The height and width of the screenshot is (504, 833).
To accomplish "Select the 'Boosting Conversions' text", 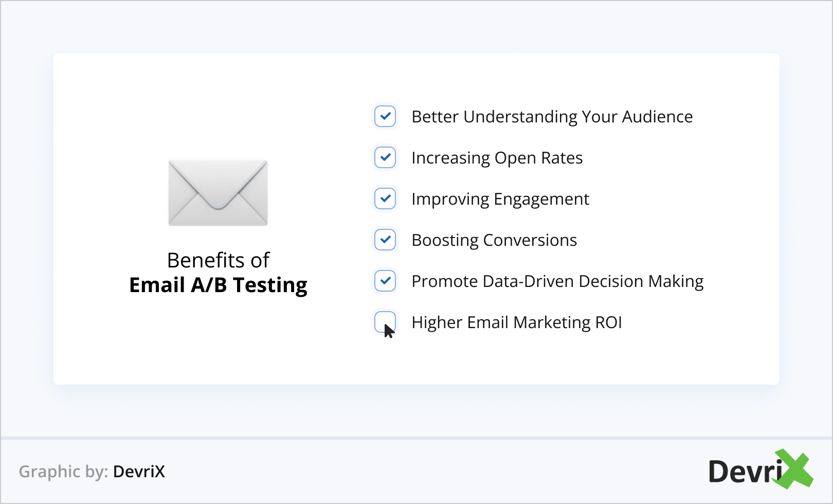I will [494, 240].
